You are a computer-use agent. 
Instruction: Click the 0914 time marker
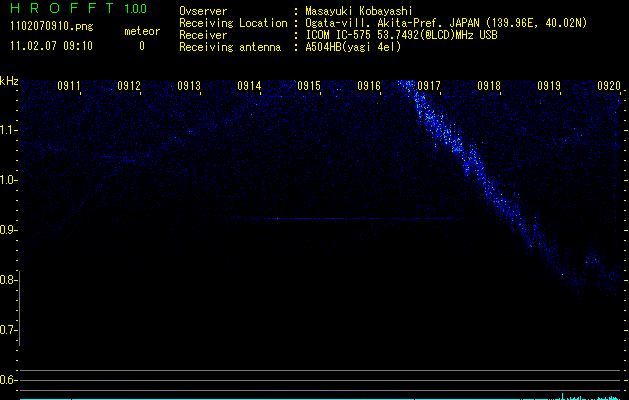click(249, 86)
